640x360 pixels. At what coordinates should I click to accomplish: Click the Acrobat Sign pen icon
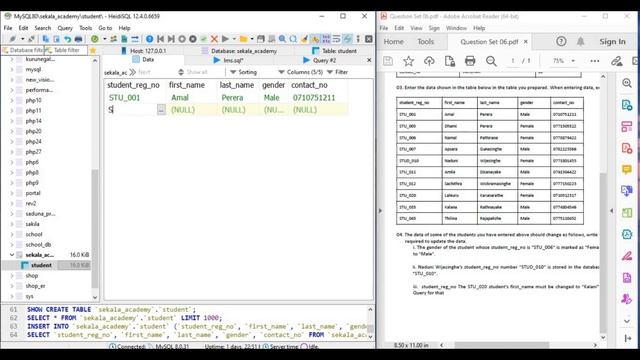click(x=616, y=61)
